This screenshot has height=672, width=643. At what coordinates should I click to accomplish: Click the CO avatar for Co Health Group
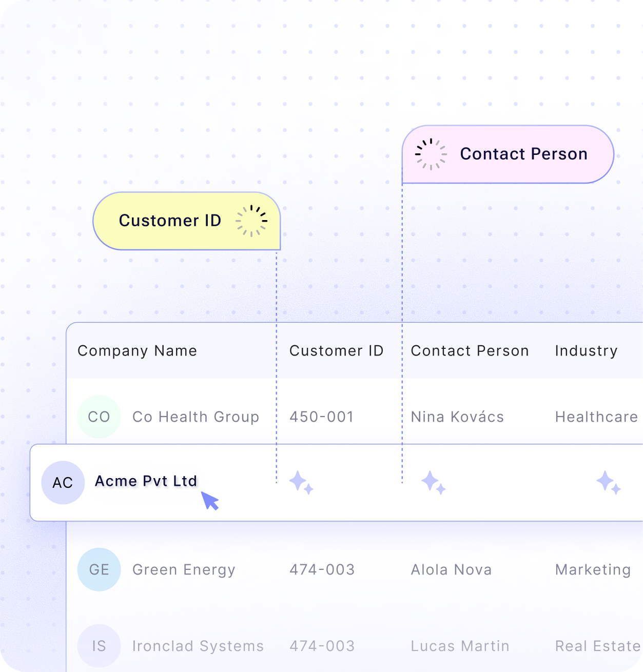(99, 417)
